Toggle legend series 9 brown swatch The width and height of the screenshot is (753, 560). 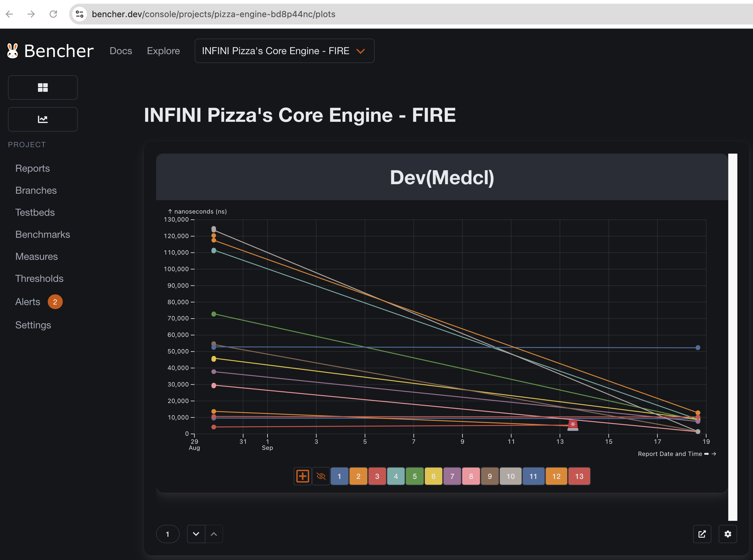point(490,476)
